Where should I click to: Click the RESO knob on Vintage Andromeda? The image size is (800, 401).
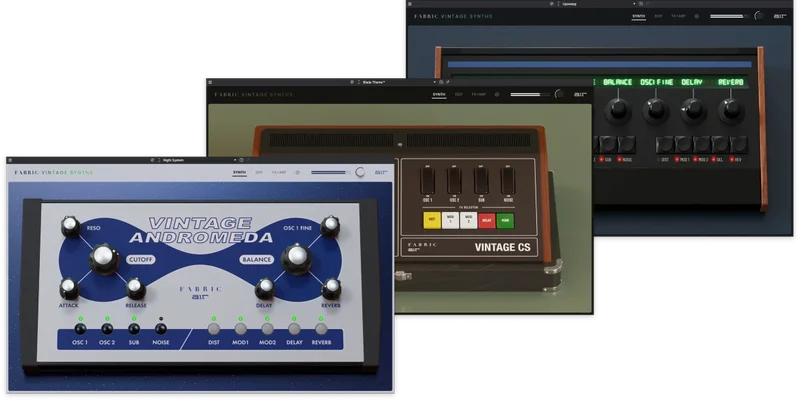pos(70,226)
